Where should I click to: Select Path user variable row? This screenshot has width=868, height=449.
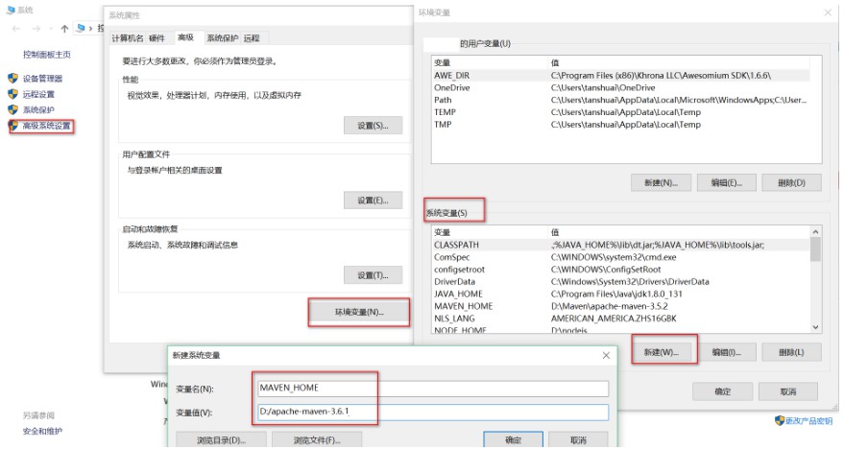pyautogui.click(x=621, y=100)
